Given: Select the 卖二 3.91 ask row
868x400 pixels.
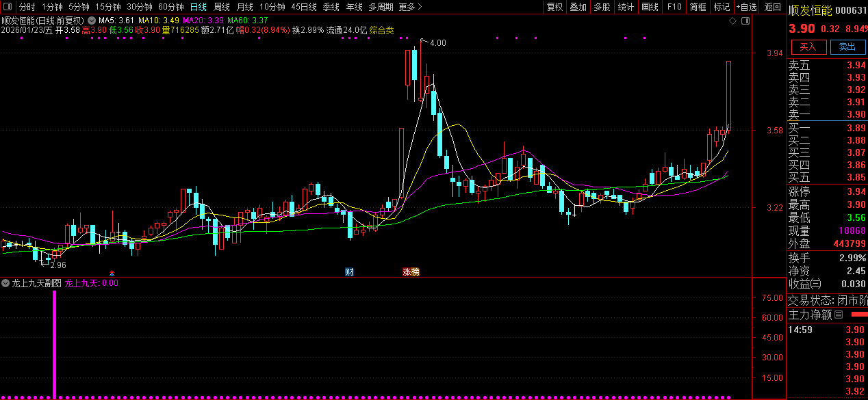Looking at the screenshot, I should [828, 103].
